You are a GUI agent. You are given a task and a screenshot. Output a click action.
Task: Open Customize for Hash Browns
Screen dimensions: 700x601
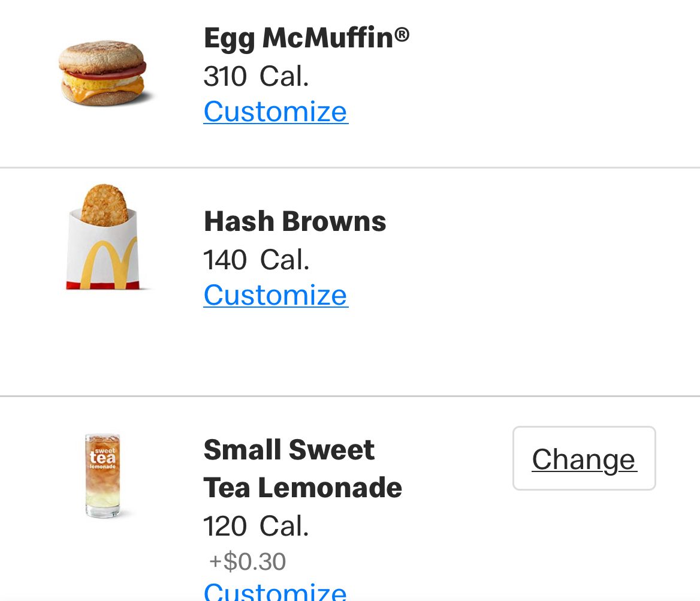[x=276, y=295]
